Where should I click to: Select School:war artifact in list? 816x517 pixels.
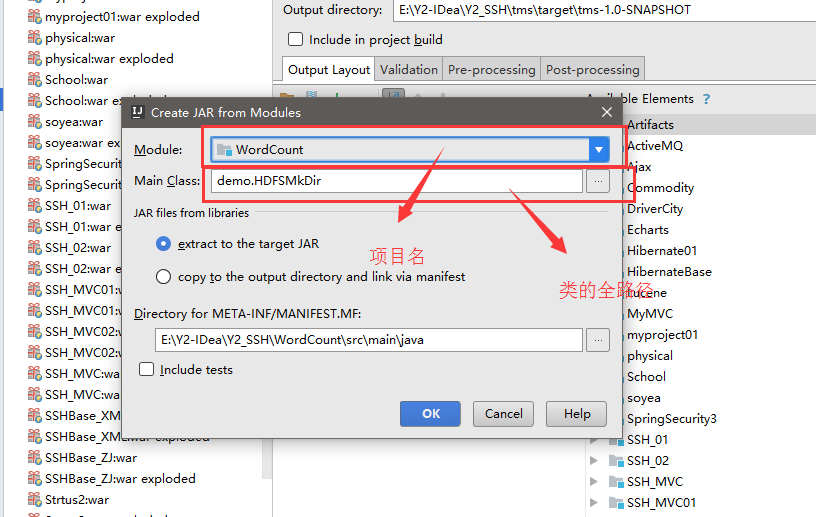[x=76, y=80]
